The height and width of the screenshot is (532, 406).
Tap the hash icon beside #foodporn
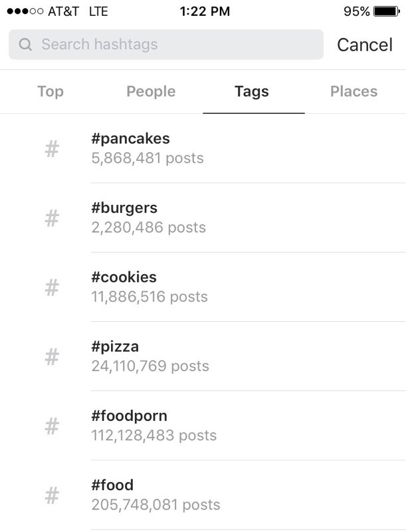(52, 426)
